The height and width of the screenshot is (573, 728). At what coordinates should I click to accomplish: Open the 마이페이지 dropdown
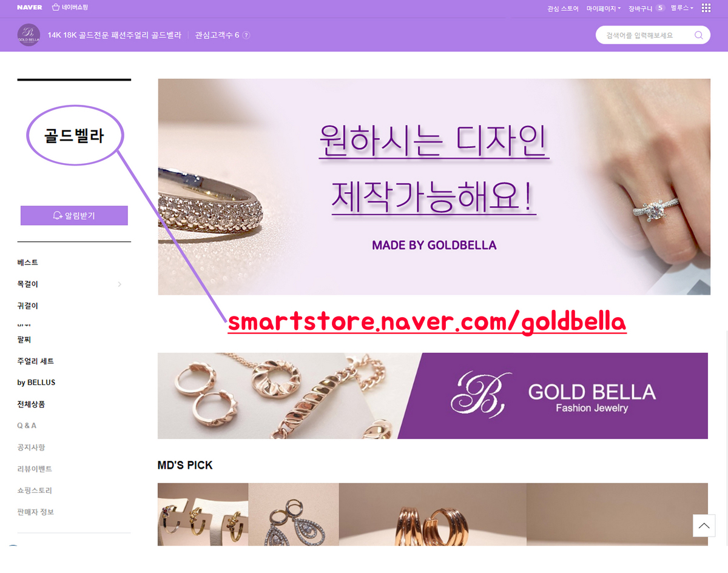(603, 8)
